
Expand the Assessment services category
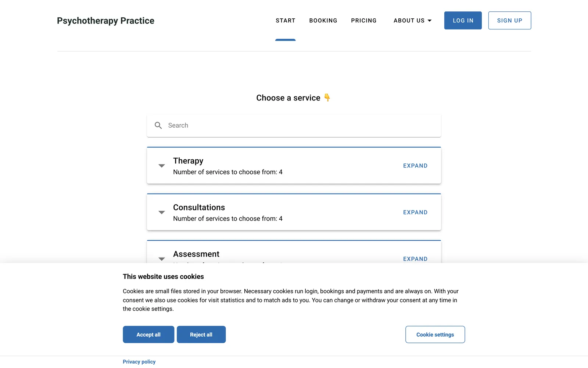[415, 259]
